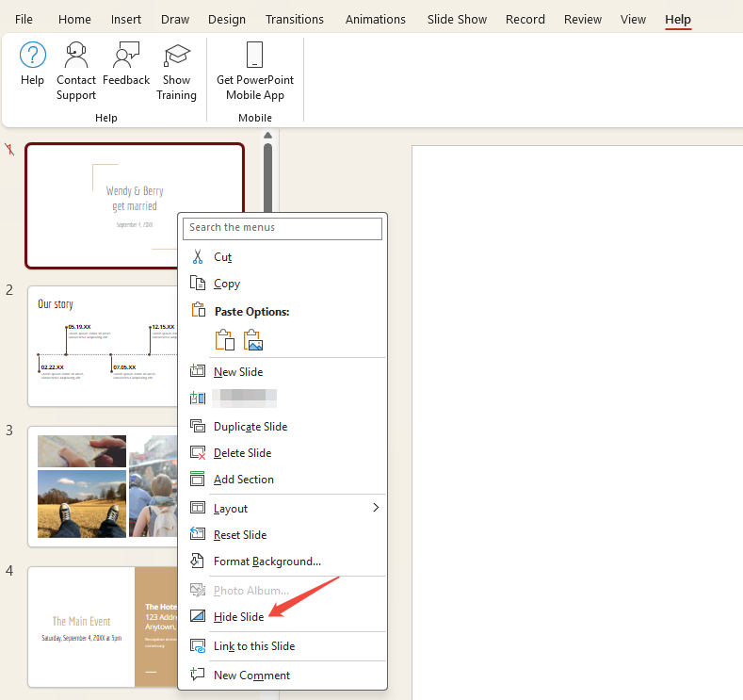Open the View tab
This screenshot has height=700, width=743.
(633, 20)
